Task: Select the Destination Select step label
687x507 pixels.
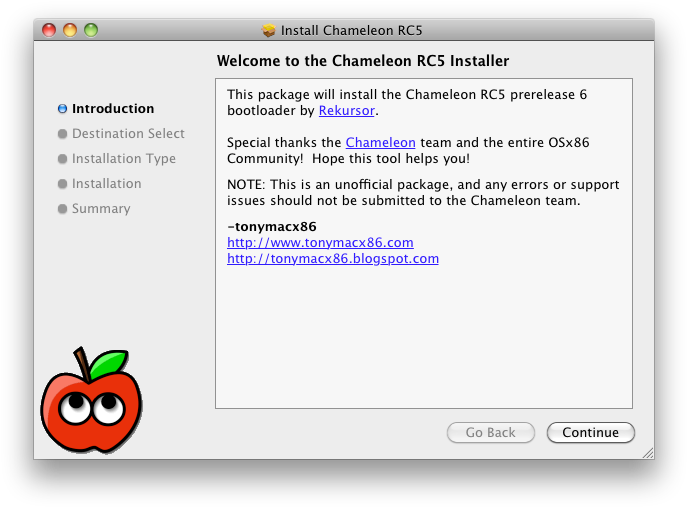Action: 128,134
